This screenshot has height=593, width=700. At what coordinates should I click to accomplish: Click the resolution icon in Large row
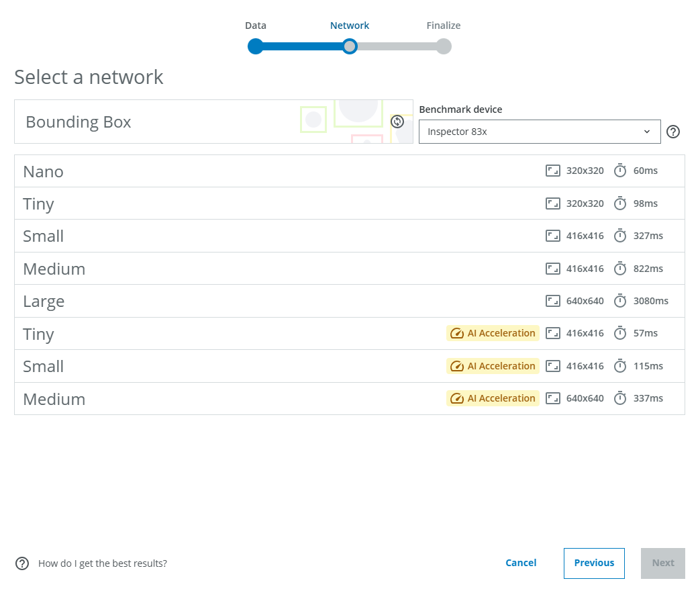tap(553, 301)
